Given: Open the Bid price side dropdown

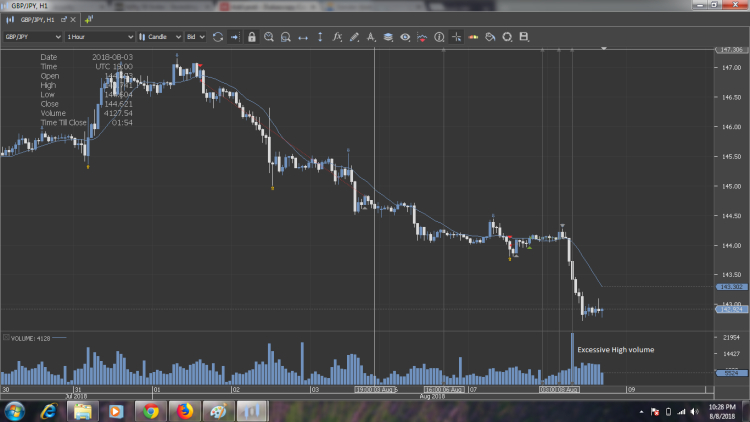Looking at the screenshot, I should (x=195, y=37).
